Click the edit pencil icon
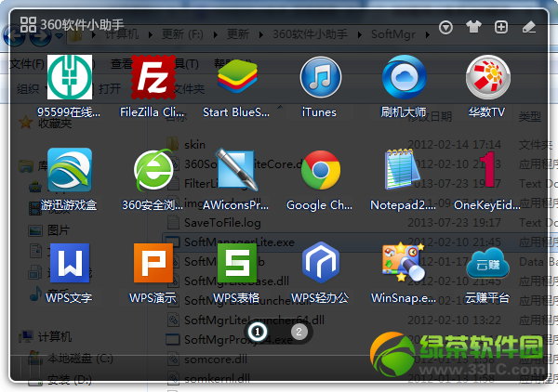This screenshot has height=392, width=558. [x=529, y=27]
